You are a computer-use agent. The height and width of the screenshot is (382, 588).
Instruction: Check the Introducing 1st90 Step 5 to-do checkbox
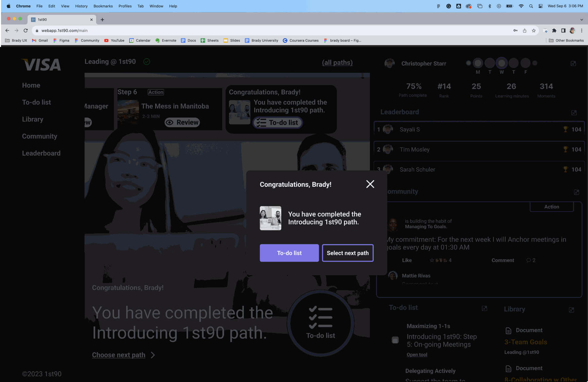pos(395,340)
